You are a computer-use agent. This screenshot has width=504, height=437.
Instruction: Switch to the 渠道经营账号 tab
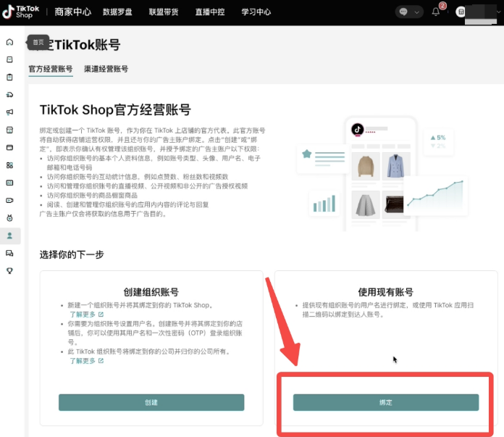106,69
